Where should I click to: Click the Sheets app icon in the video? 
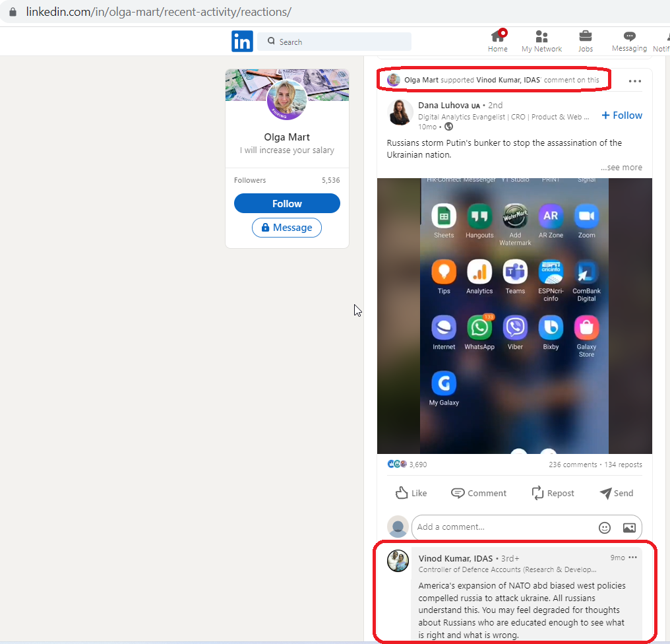tap(444, 216)
